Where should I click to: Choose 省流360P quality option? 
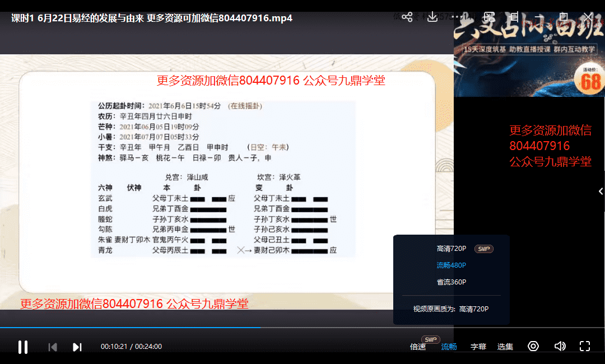point(451,282)
